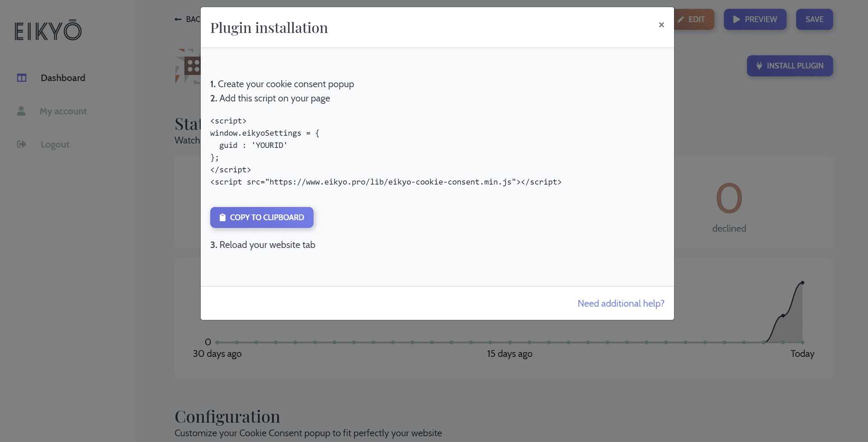Image resolution: width=868 pixels, height=442 pixels.
Task: Go back with the BACK arrow
Action: (x=187, y=19)
